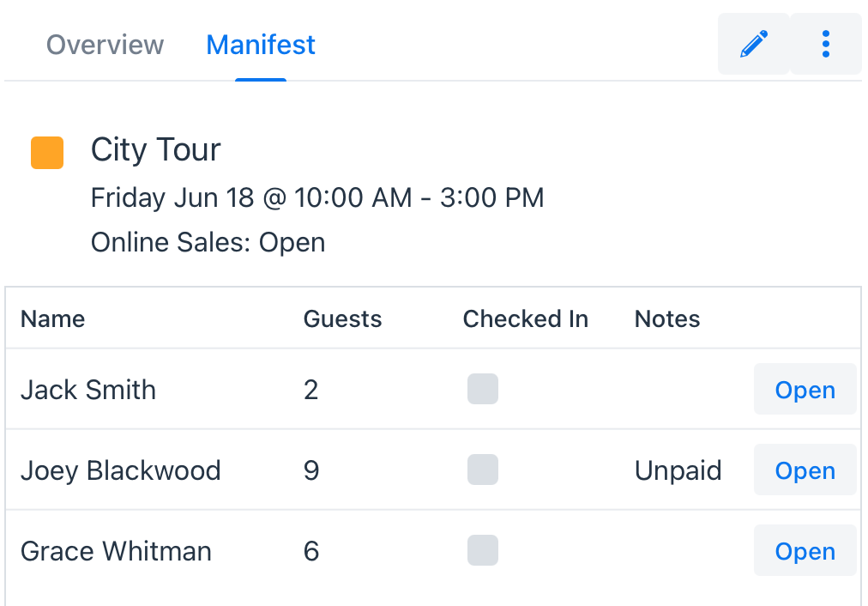Switch to the Overview tab
Image resolution: width=868 pixels, height=606 pixels.
(105, 45)
